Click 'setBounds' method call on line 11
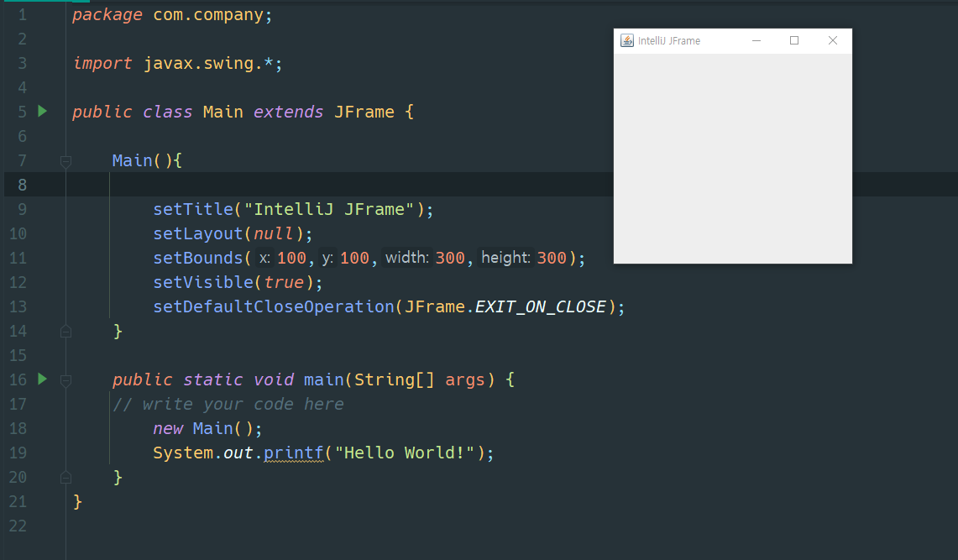The height and width of the screenshot is (560, 958). [x=198, y=258]
